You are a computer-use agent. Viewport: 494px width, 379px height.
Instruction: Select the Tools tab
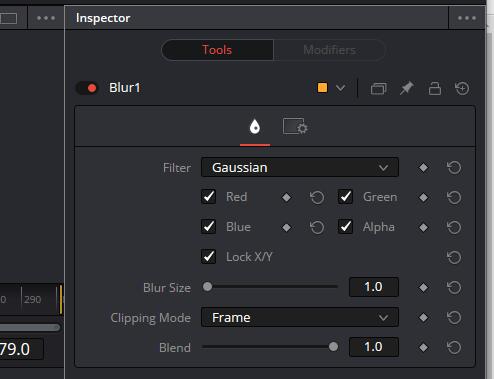(217, 50)
